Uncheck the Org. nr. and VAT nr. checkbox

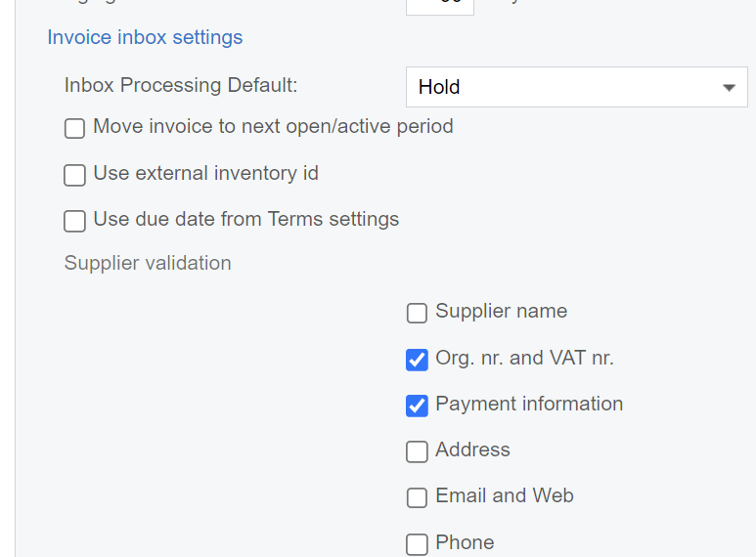417,360
